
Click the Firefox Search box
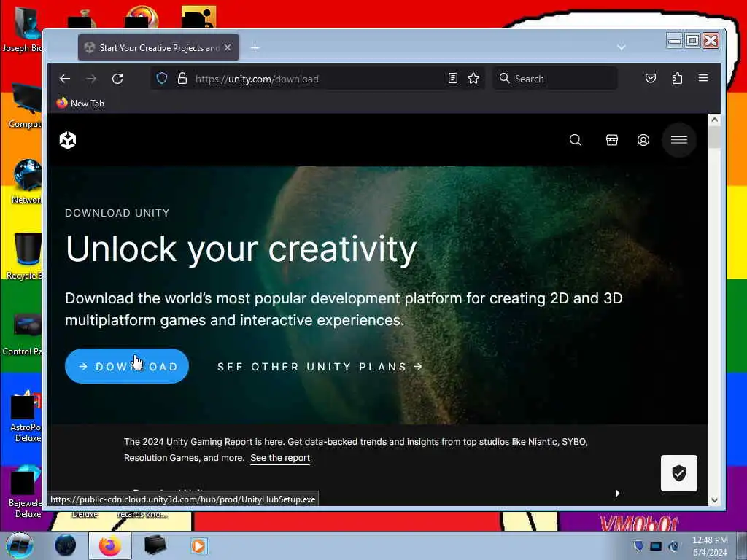pyautogui.click(x=554, y=79)
